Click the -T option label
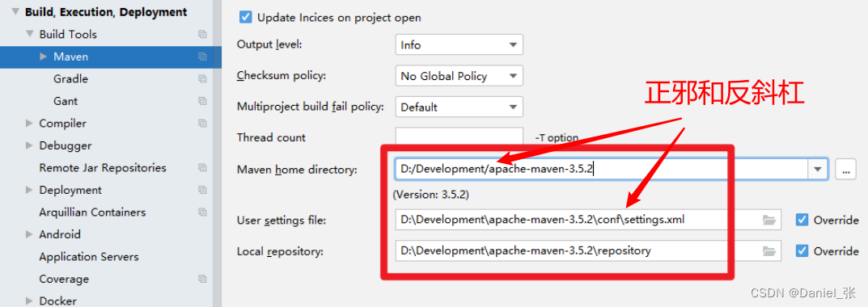Image resolution: width=868 pixels, height=307 pixels. (x=557, y=137)
